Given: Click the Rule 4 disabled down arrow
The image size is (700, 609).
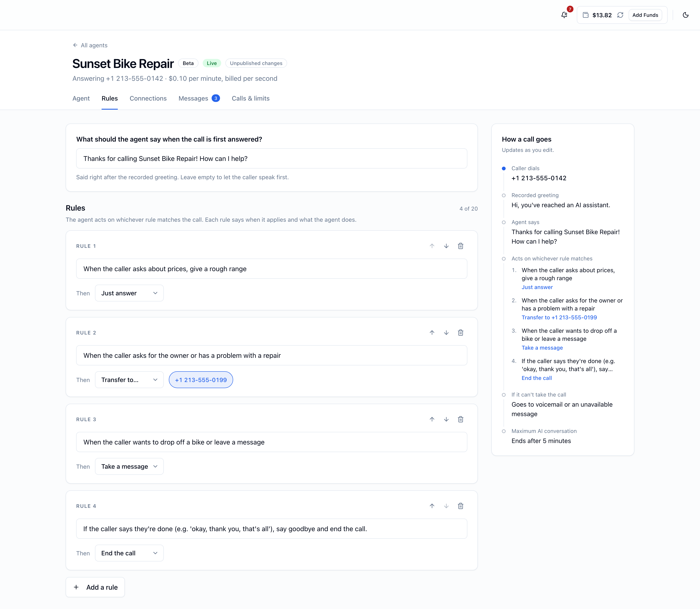Looking at the screenshot, I should 446,506.
